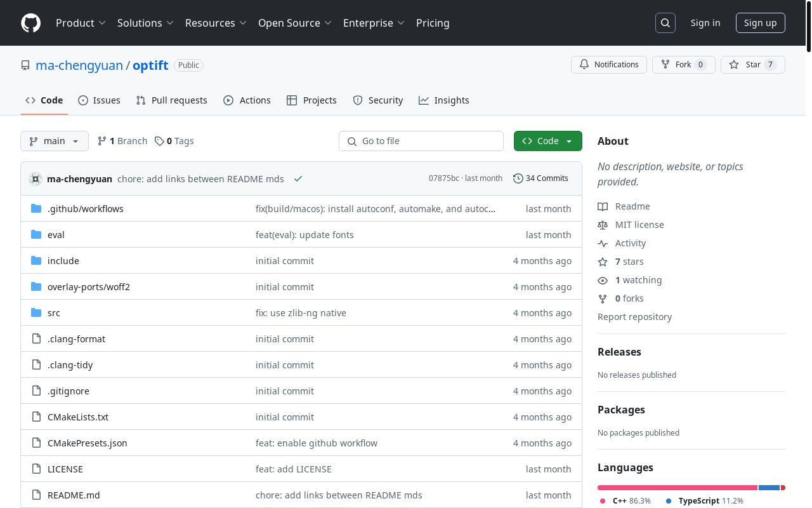812x508 pixels.
Task: Open the 34 Commits history
Action: tap(540, 178)
